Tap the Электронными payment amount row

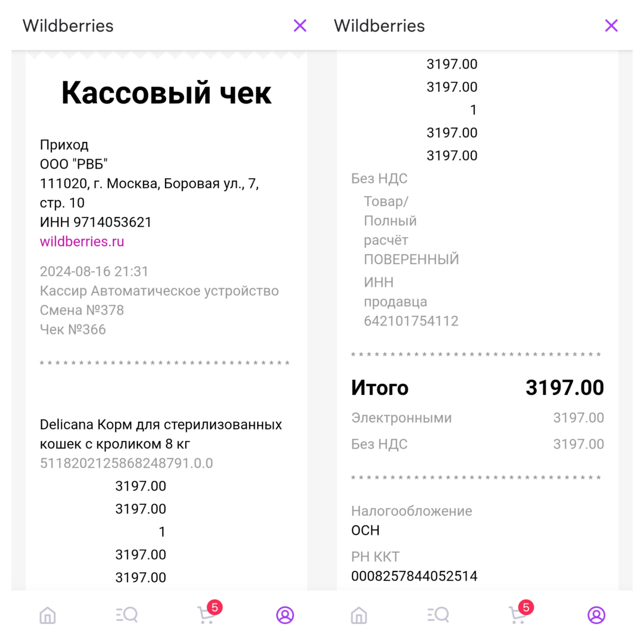[477, 418]
